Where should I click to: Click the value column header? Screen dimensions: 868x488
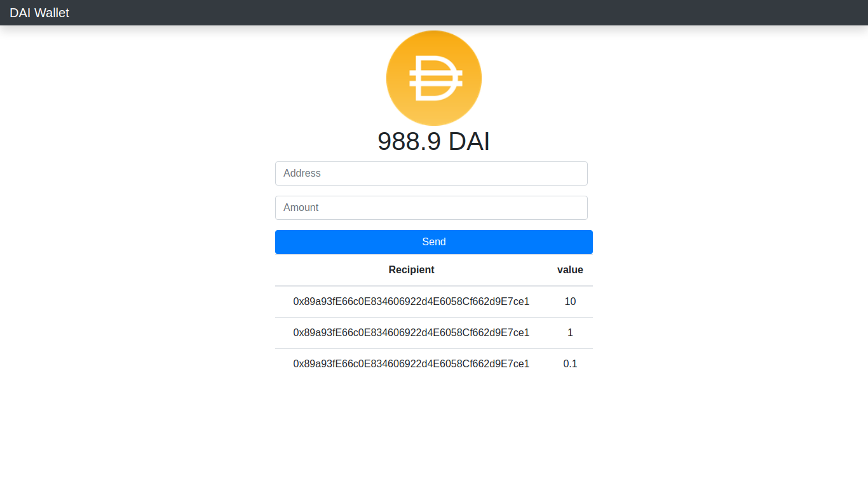click(570, 270)
